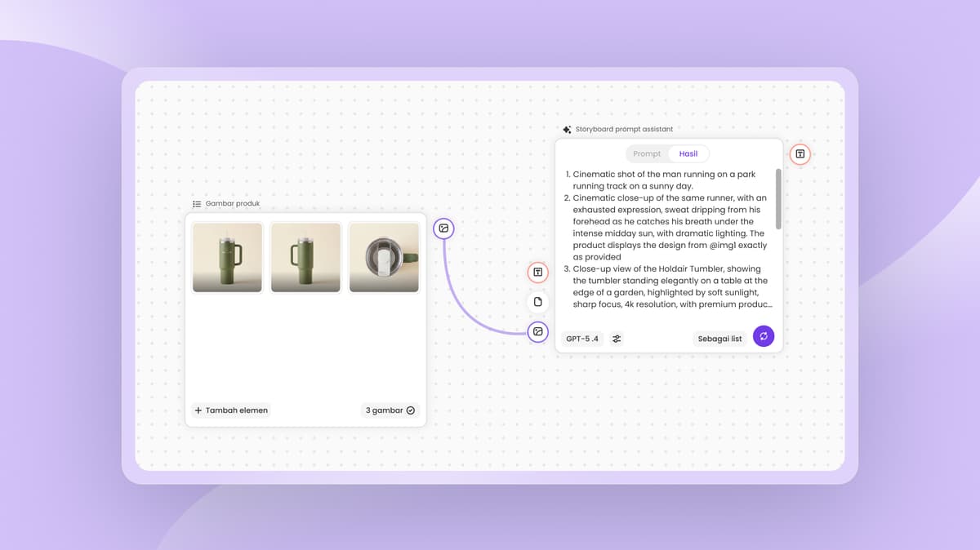
Task: Click the results list scrollbar thumb
Action: (778, 199)
